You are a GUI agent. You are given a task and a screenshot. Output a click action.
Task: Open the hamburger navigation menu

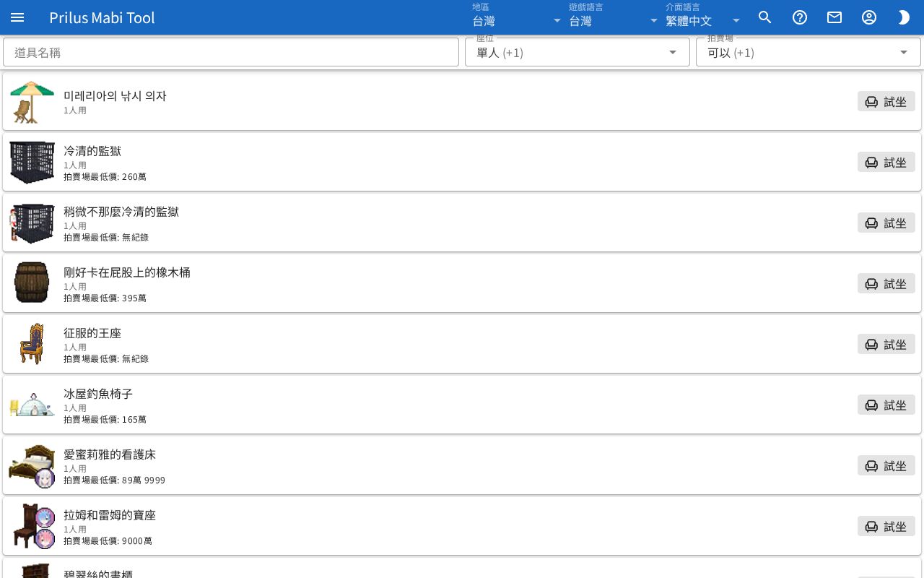pos(17,17)
